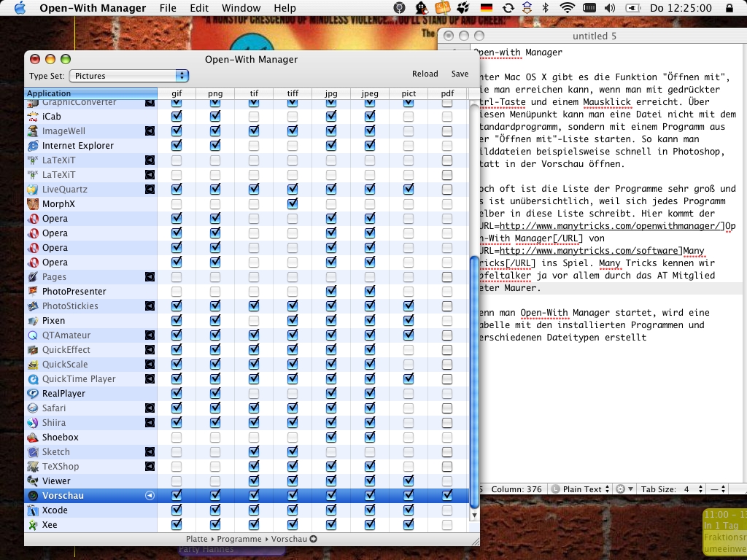The height and width of the screenshot is (560, 747).
Task: Open Plain Text language dropdown in untitled 5
Action: tap(581, 489)
